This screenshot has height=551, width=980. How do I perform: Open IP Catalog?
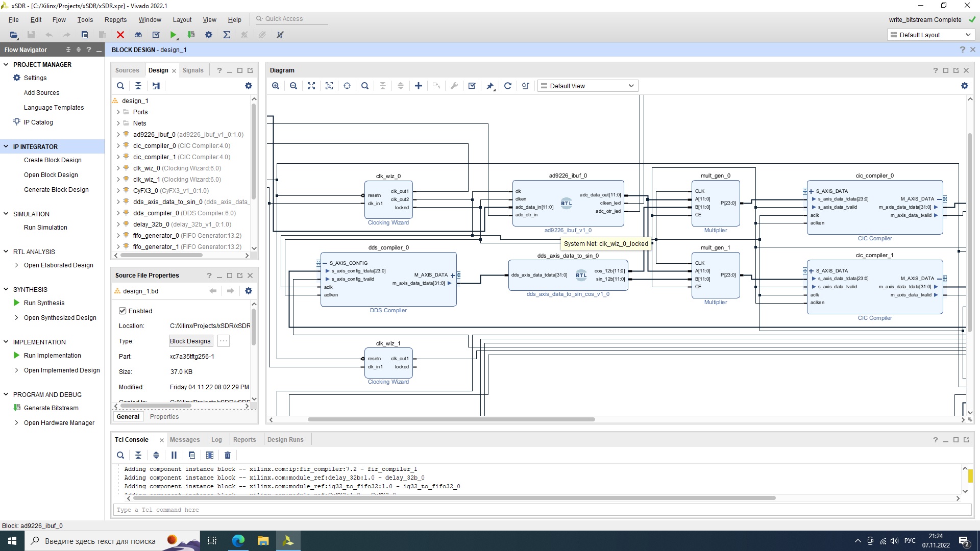click(38, 122)
